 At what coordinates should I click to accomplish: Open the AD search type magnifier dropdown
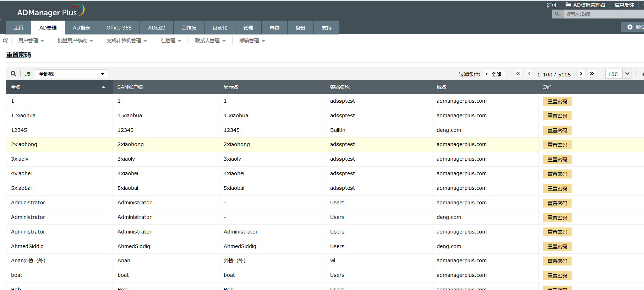tap(558, 14)
